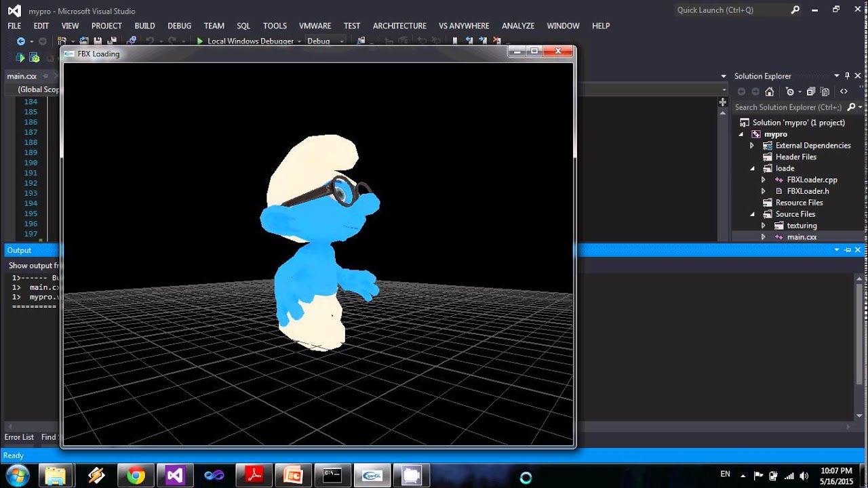Collapse the loade folder
Viewport: 868px width, 488px height.
(x=752, y=168)
